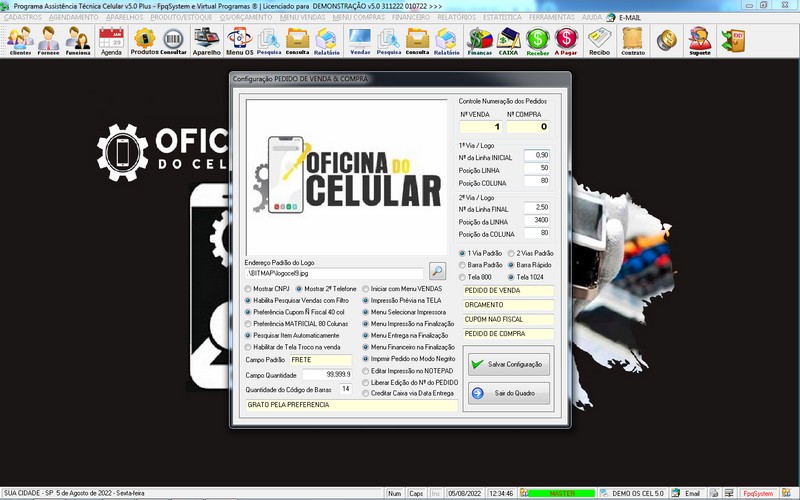Click Salvar Configuração button
The width and height of the screenshot is (800, 500).
(x=509, y=364)
